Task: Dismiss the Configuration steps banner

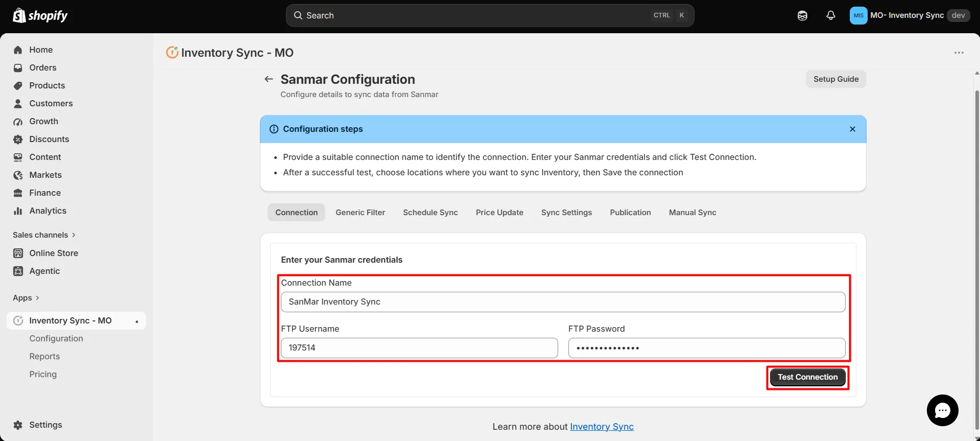Action: point(852,129)
